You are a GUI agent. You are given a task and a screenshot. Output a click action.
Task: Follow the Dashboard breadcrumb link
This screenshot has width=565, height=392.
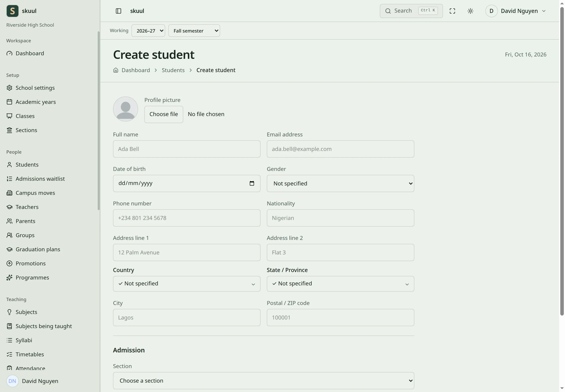(x=136, y=70)
